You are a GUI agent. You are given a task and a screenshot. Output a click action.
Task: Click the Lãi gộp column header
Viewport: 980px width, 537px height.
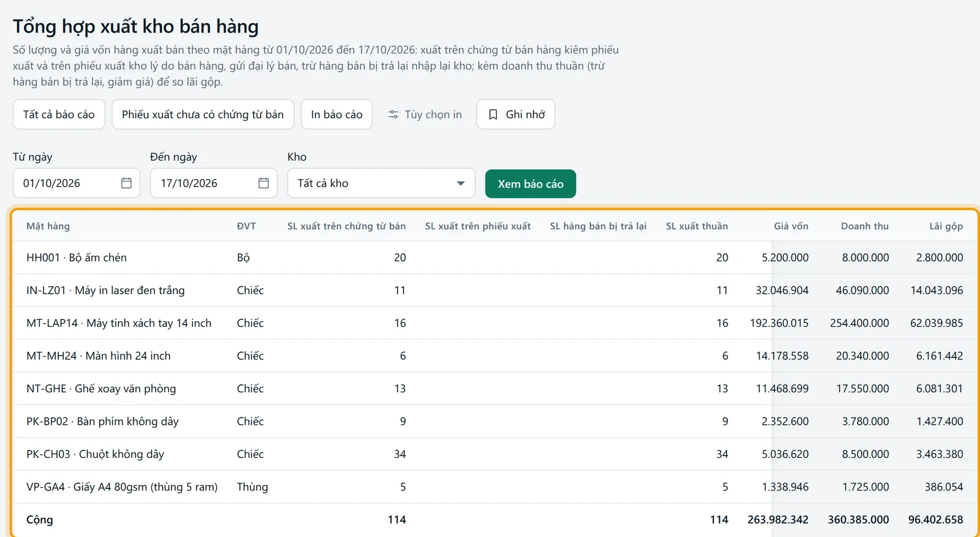(x=946, y=226)
